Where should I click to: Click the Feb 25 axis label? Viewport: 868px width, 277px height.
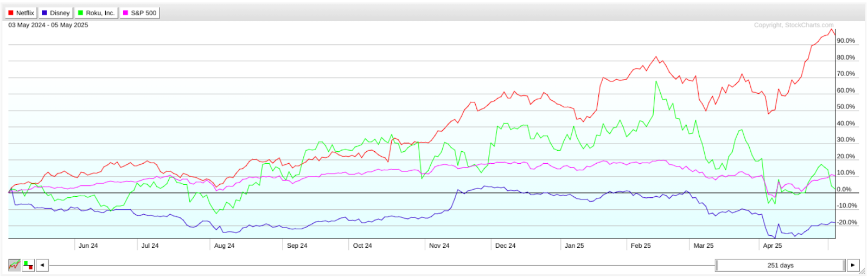(641, 246)
